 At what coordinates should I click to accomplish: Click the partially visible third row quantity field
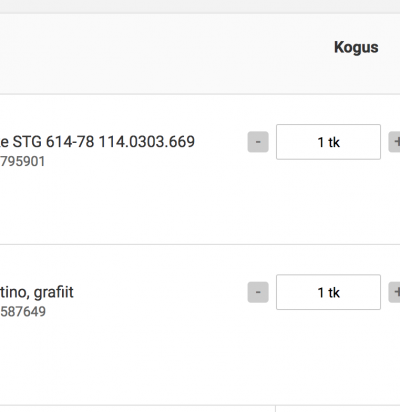[x=338, y=409]
